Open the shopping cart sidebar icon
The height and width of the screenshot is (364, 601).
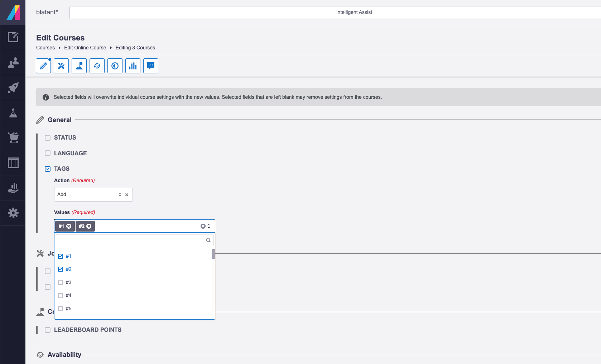pyautogui.click(x=13, y=138)
